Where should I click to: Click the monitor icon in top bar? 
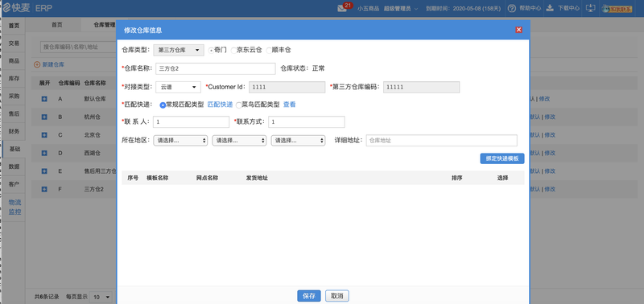pos(591,8)
